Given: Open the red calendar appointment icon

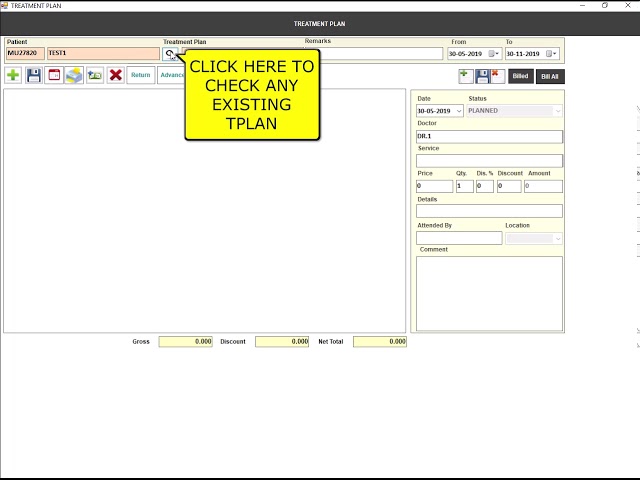Looking at the screenshot, I should (54, 75).
